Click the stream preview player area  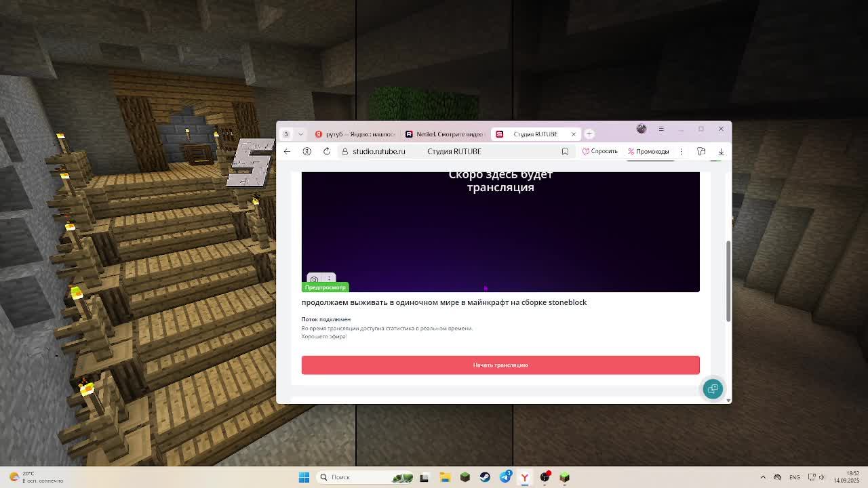click(500, 232)
